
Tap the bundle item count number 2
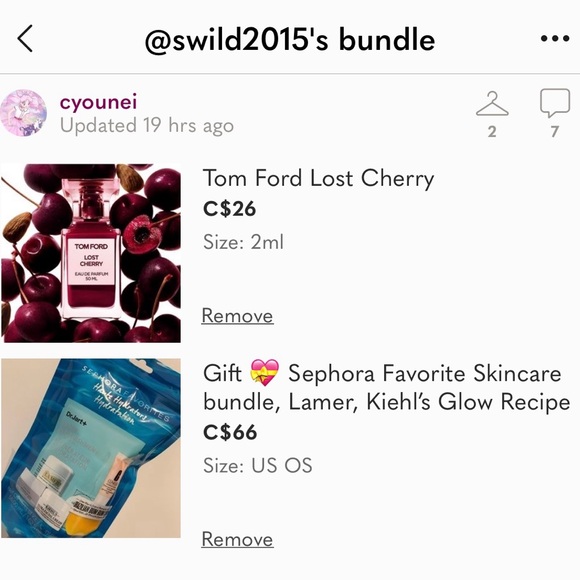pyautogui.click(x=492, y=131)
